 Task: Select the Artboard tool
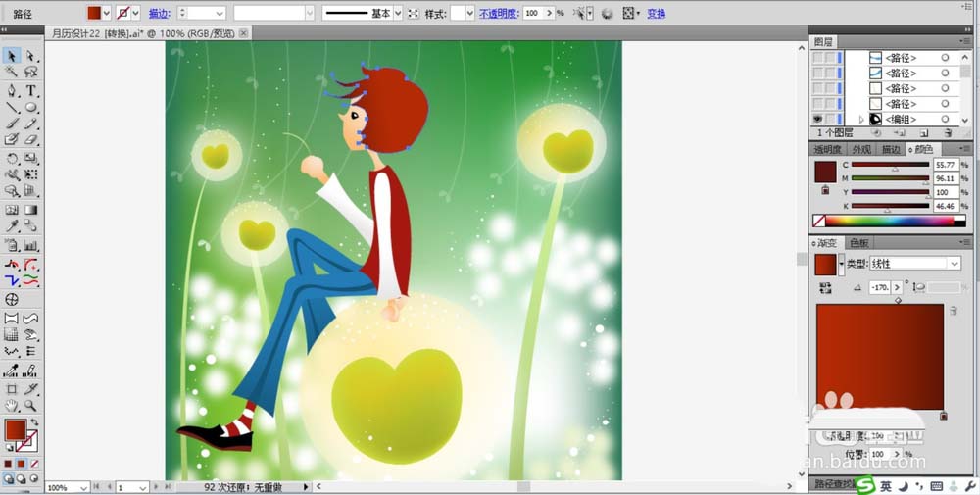(x=11, y=390)
